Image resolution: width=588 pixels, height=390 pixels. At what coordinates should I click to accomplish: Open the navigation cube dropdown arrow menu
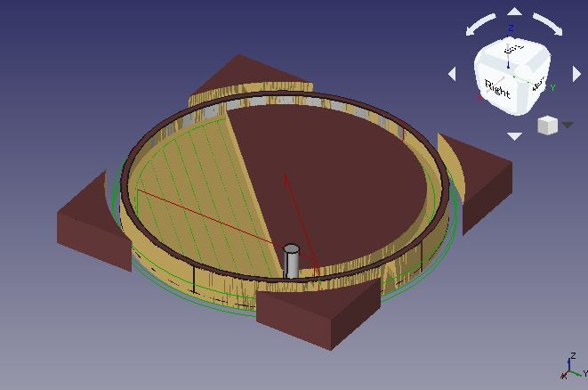click(567, 126)
